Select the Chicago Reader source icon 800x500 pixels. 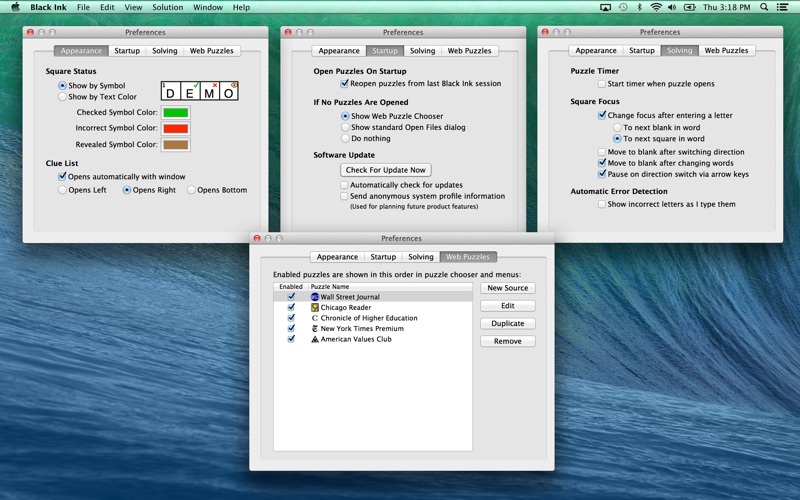click(x=315, y=308)
